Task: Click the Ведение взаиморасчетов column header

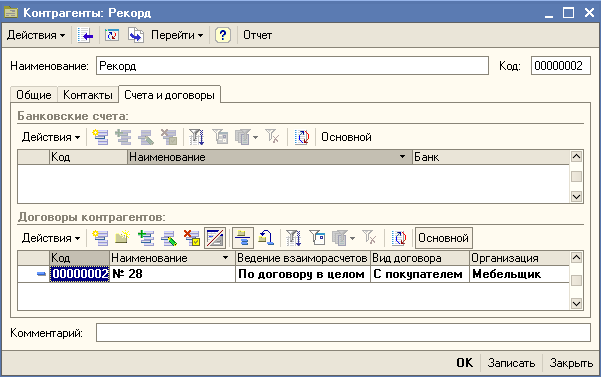Action: (x=302, y=258)
